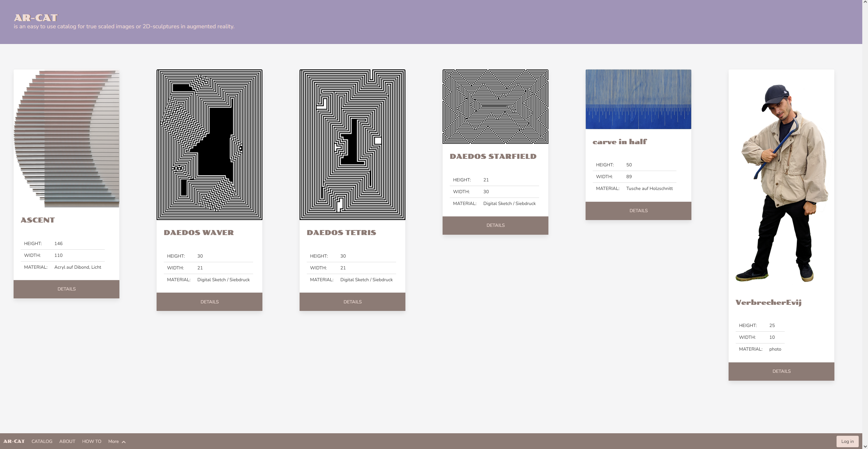The width and height of the screenshot is (868, 449).
Task: Open the CATALOG menu item
Action: [x=42, y=441]
